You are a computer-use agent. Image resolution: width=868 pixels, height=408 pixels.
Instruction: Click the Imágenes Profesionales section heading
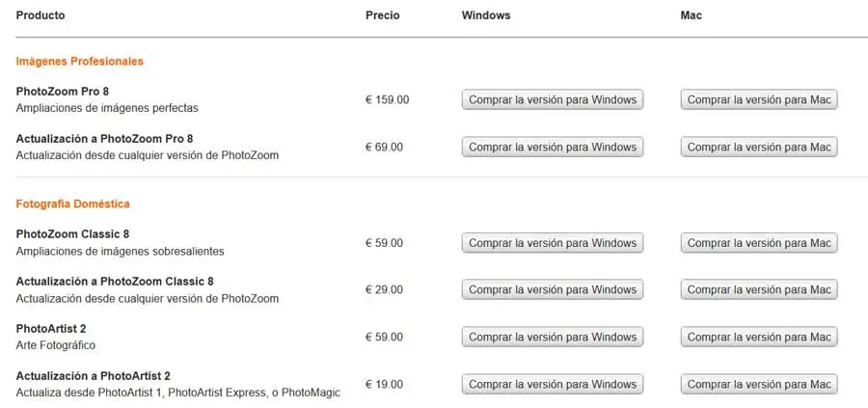[79, 61]
